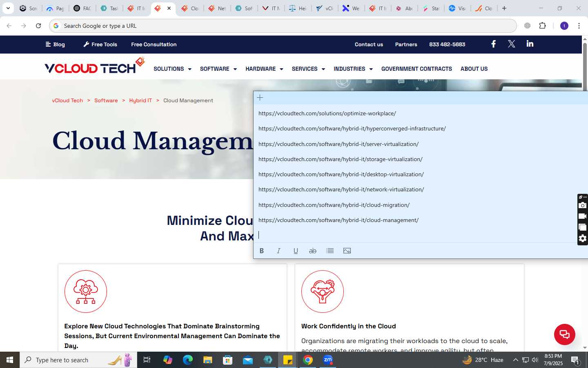Open Sticky Notes from taskbar

(x=287, y=360)
